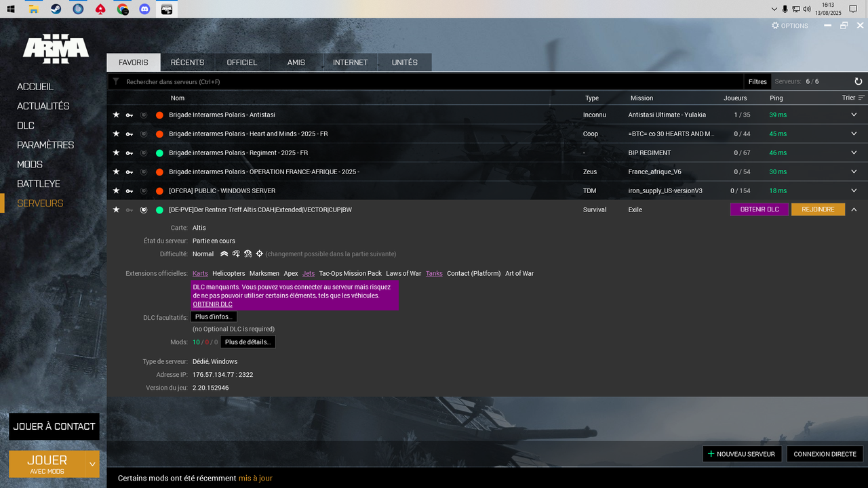Viewport: 868px width, 488px height.
Task: Switch to the INTERNET tab
Action: (351, 62)
